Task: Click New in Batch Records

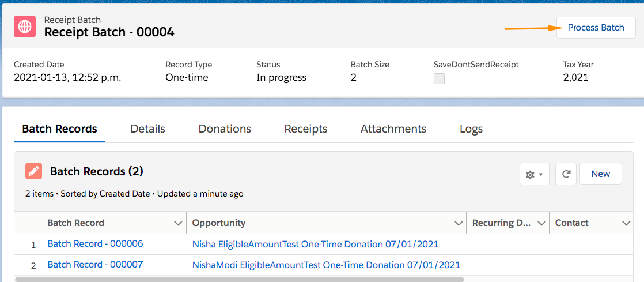Action: pyautogui.click(x=600, y=174)
